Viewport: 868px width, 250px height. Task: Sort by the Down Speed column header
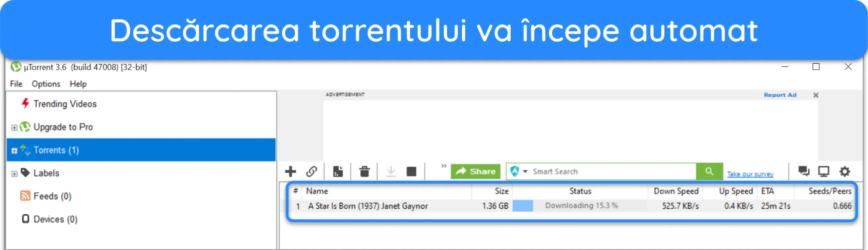pos(676,191)
